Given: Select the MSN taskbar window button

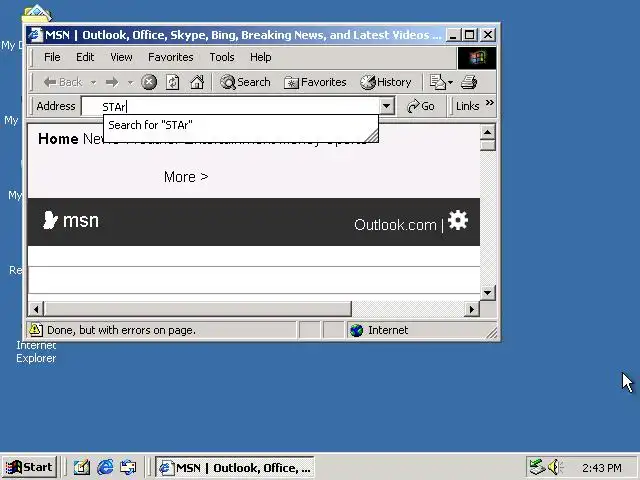Looking at the screenshot, I should pyautogui.click(x=235, y=467).
